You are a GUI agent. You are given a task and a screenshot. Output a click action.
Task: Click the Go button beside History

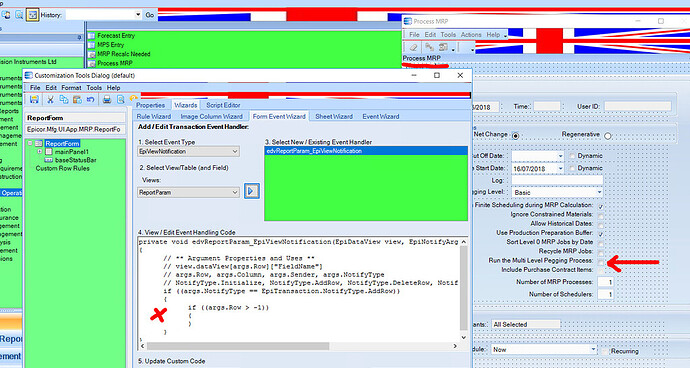[150, 15]
